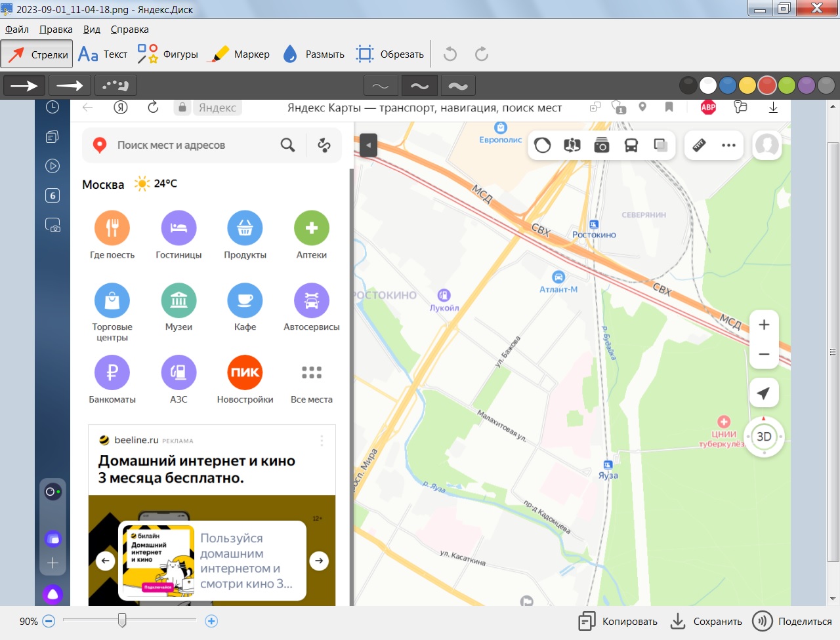Viewport: 840px width, 640px height.
Task: Open the Shapes (Фигуры) tool
Action: tap(167, 54)
